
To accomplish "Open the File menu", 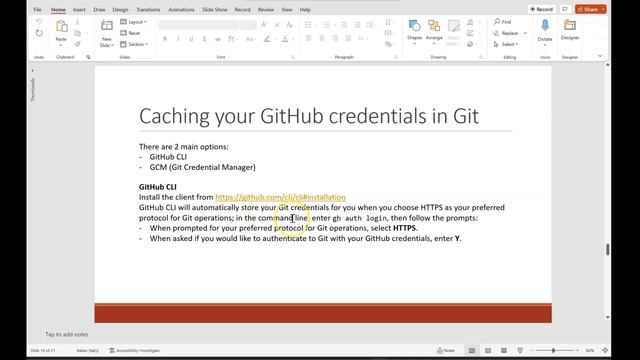I will tap(37, 9).
